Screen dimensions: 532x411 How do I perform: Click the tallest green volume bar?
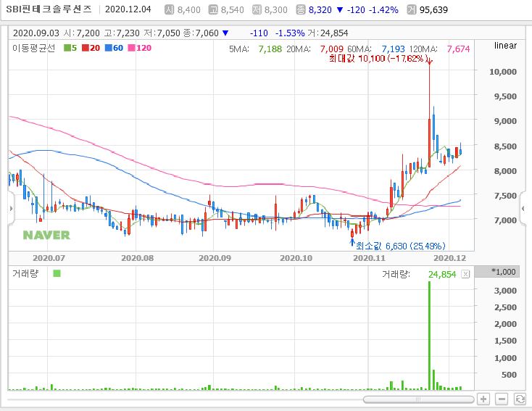pyautogui.click(x=430, y=336)
